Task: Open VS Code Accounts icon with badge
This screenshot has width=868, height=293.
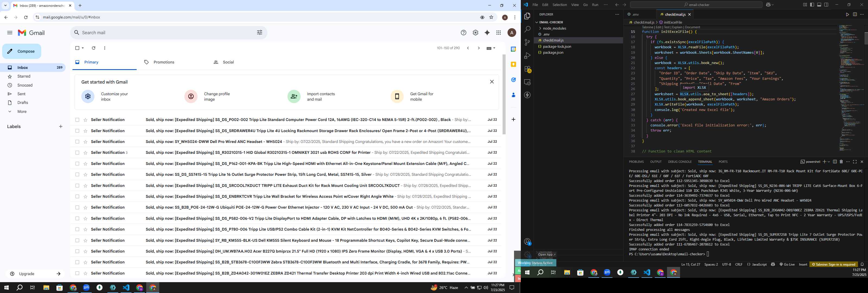Action: [x=527, y=242]
